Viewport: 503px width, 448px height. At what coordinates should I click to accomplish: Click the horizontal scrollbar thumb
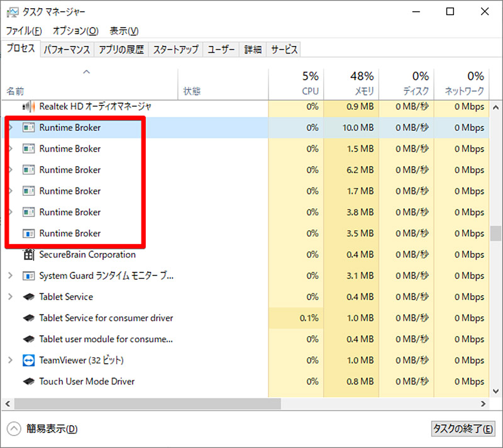point(148,404)
